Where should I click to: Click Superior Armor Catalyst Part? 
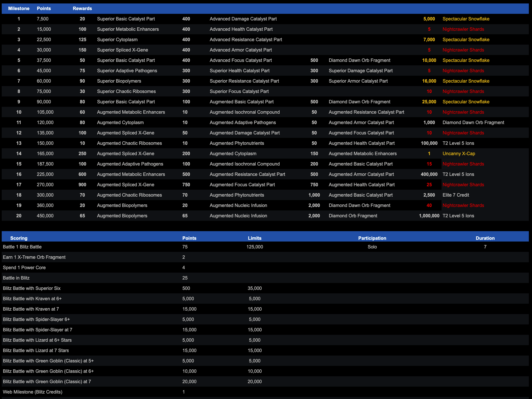[x=358, y=81]
